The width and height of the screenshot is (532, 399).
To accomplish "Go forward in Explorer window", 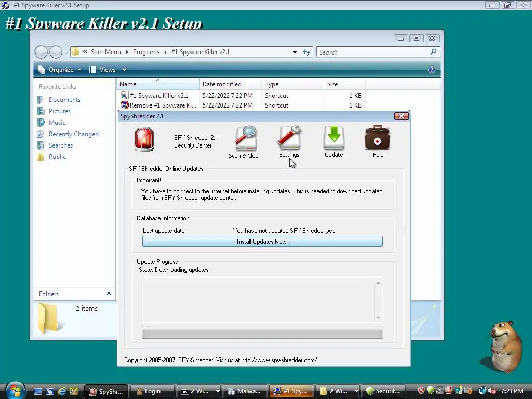I will click(x=56, y=52).
